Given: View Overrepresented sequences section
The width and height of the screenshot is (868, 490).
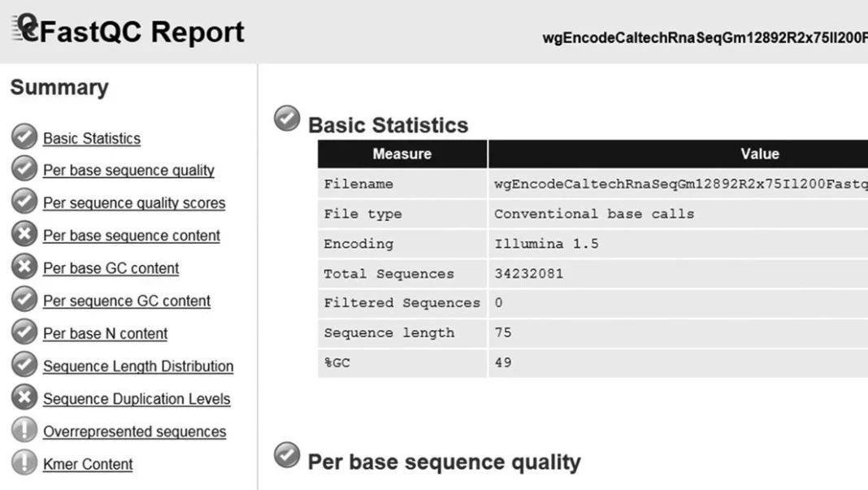Looking at the screenshot, I should click(x=134, y=431).
